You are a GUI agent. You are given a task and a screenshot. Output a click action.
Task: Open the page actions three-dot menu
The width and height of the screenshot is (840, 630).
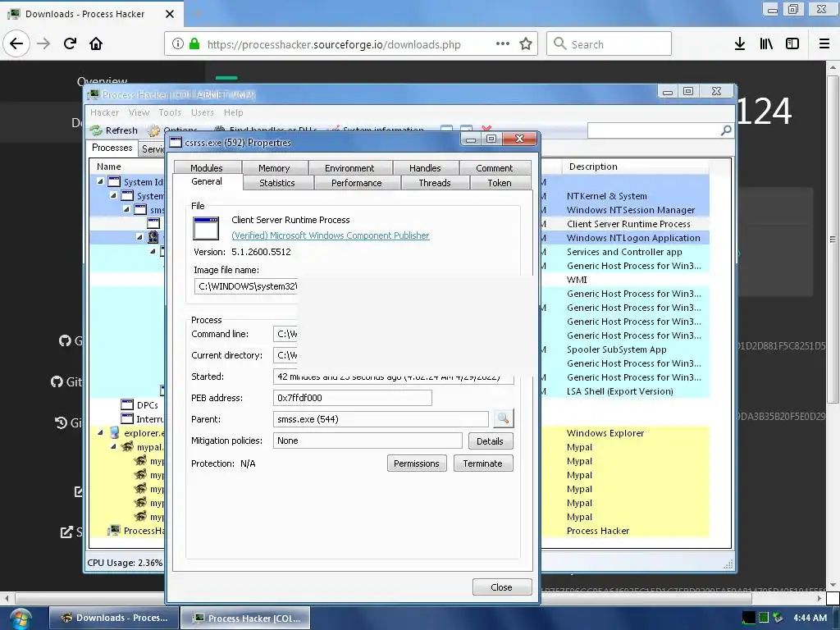[x=503, y=44]
